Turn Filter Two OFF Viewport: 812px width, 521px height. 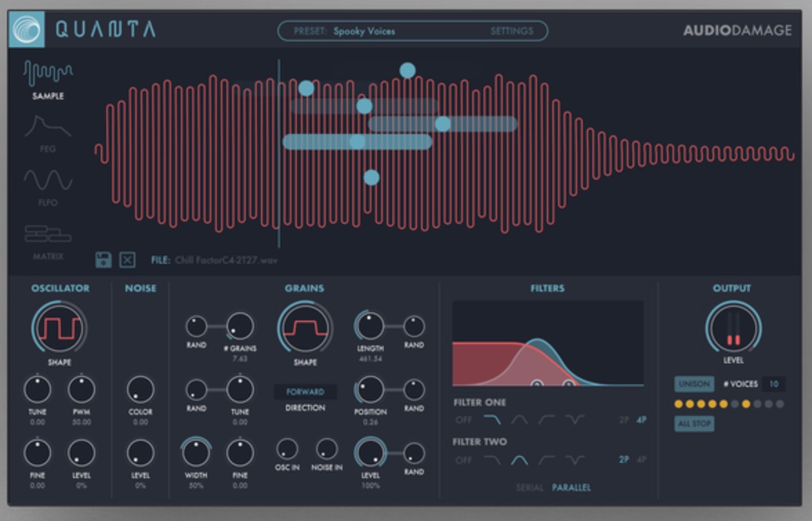click(463, 460)
